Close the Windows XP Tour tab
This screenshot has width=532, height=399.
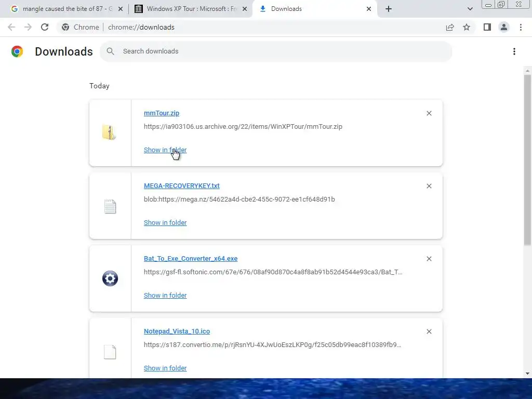[x=244, y=9]
